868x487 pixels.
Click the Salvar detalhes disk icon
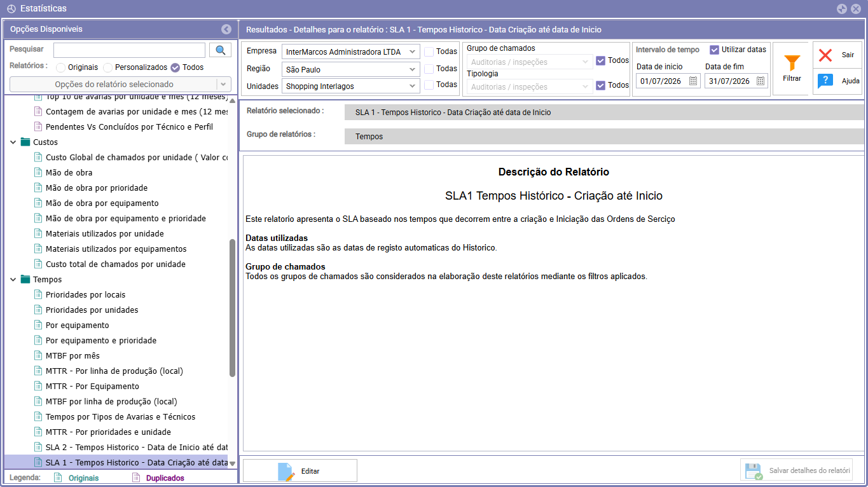[x=754, y=471]
